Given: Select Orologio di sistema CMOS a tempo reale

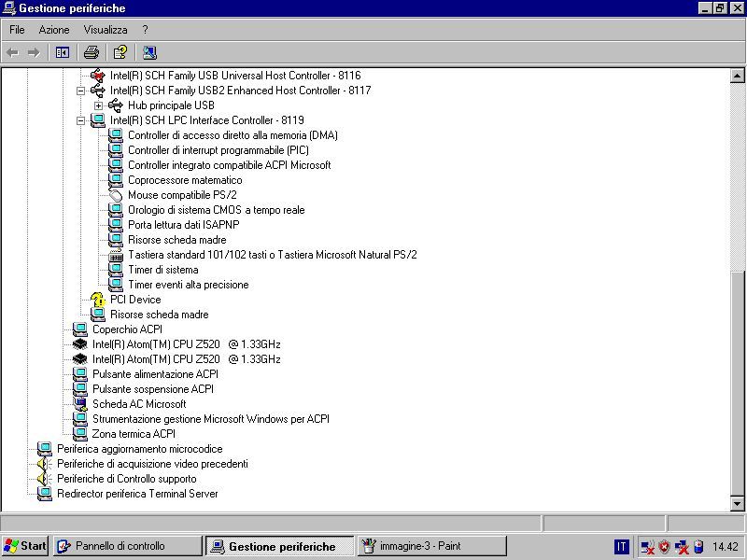Looking at the screenshot, I should pyautogui.click(x=217, y=209).
